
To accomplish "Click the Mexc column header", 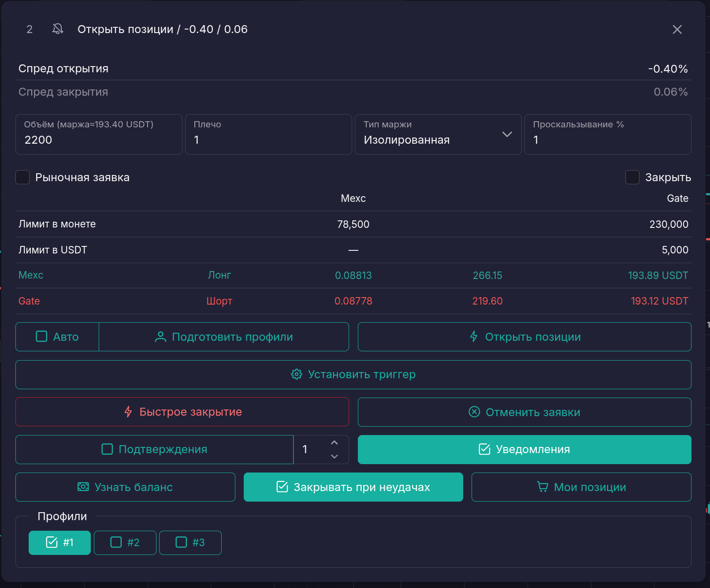I will [353, 198].
